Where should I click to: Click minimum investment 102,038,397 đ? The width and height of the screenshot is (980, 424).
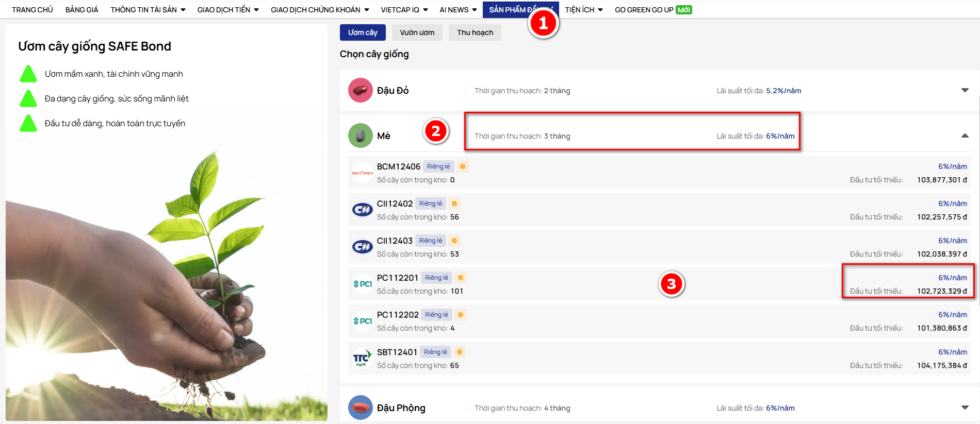point(942,254)
